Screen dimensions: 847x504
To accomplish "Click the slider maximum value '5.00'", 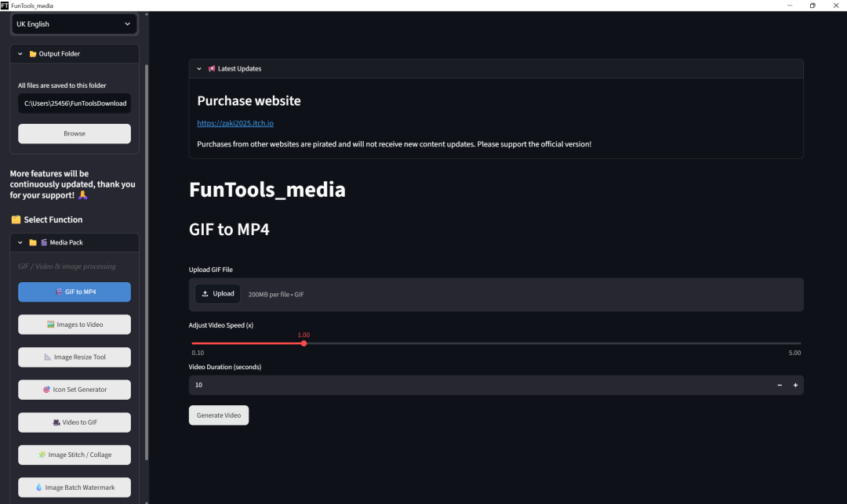I will [x=794, y=353].
